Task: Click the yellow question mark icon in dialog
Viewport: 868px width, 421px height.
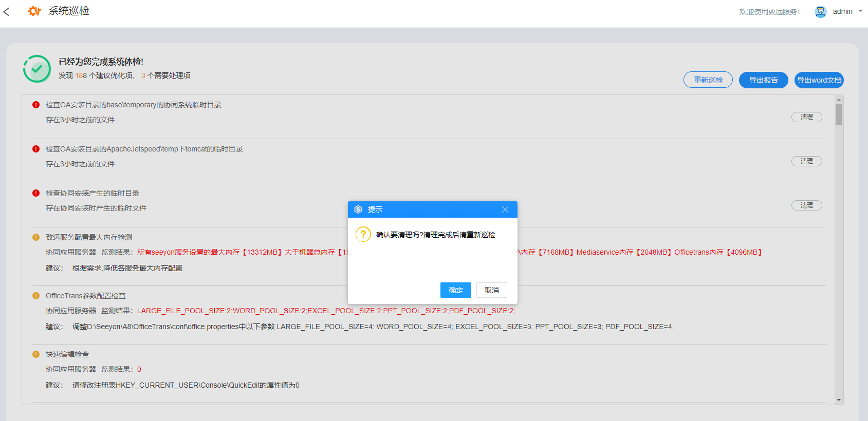Action: [363, 234]
